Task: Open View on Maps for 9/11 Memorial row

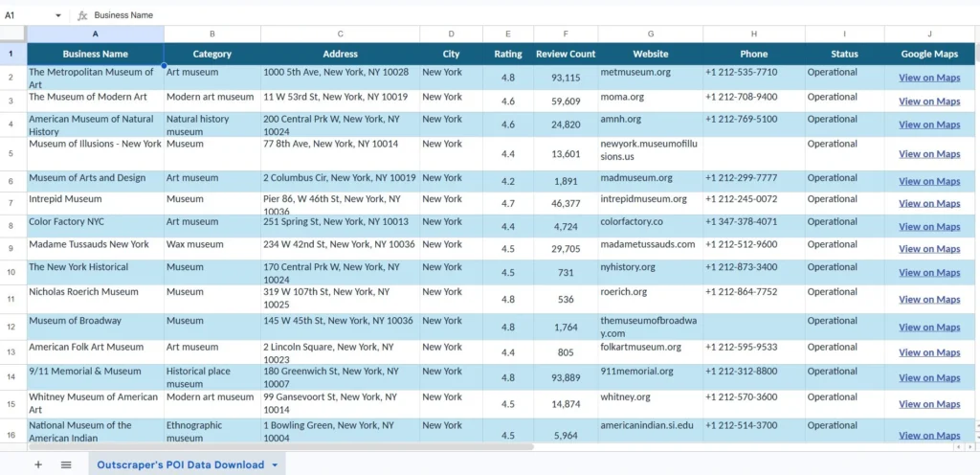Action: tap(929, 377)
